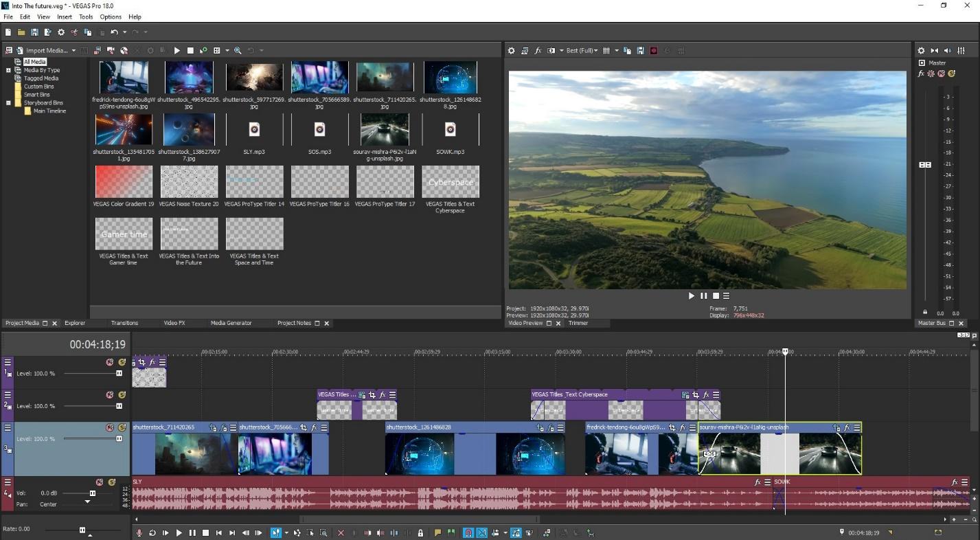Screen dimensions: 980x540
Task: Click the playback Rate slider handle
Action: pos(82,530)
